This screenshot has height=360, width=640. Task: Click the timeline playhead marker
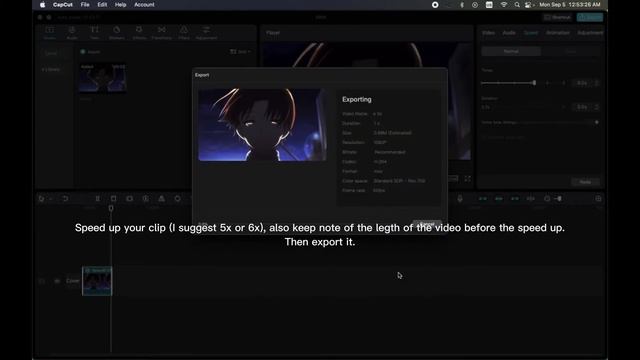tap(111, 208)
